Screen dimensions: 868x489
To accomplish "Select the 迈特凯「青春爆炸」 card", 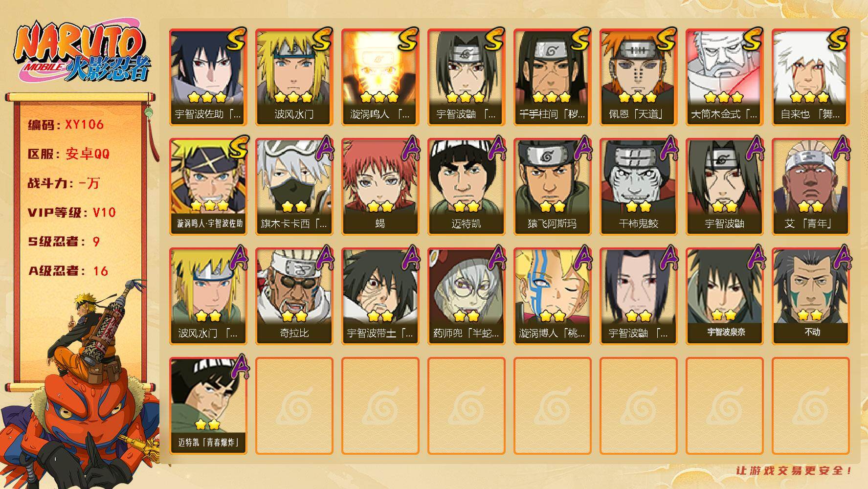I will coord(208,406).
